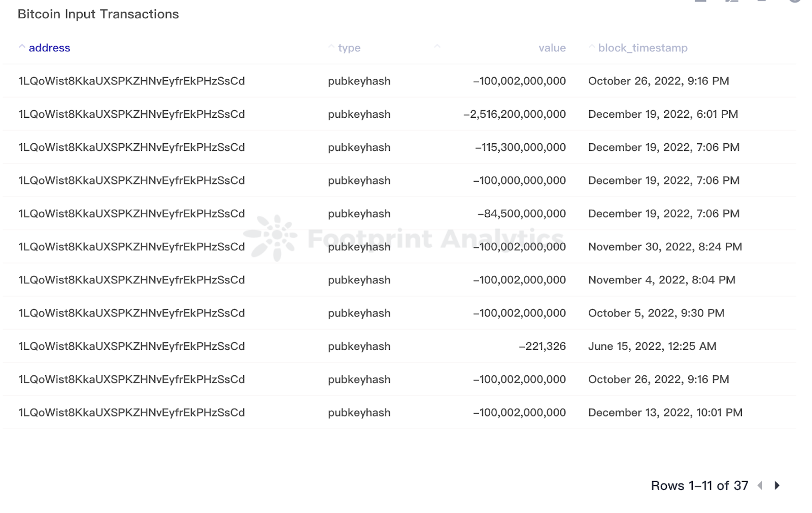Advance to next page with the right arrow
The width and height of the screenshot is (812, 513).
776,486
